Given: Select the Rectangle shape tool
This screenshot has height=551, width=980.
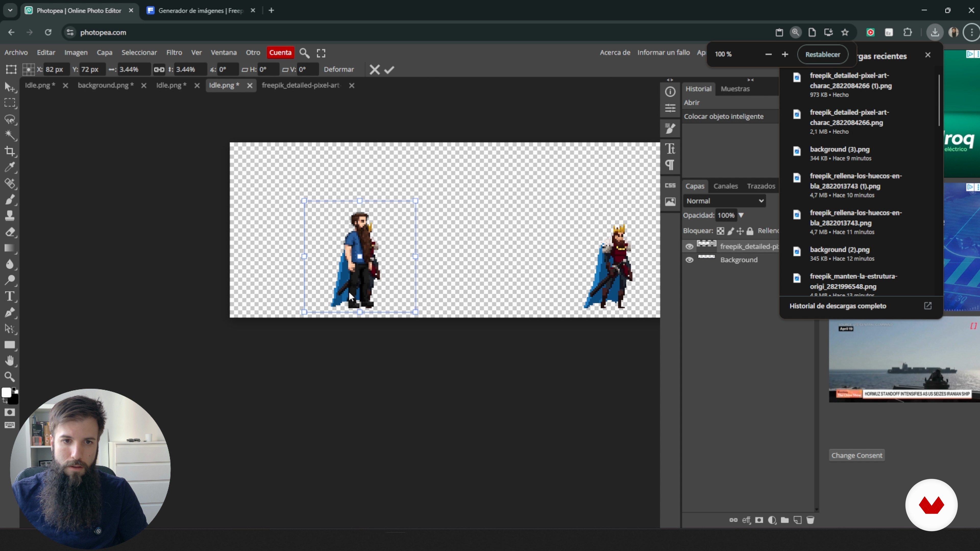Looking at the screenshot, I should pyautogui.click(x=10, y=345).
